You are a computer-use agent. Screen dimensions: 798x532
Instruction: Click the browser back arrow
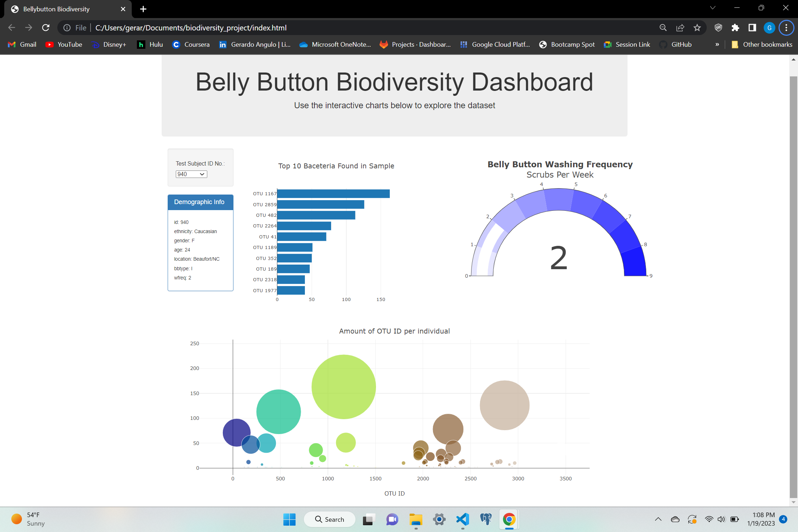(x=12, y=28)
